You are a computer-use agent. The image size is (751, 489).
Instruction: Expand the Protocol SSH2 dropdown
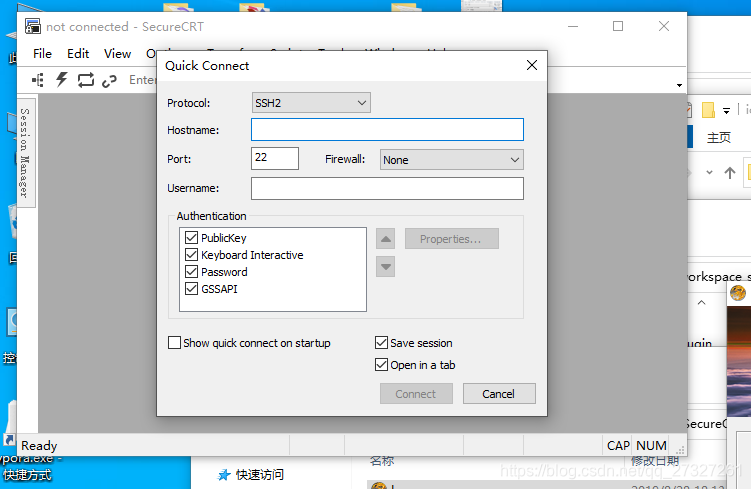coord(311,103)
